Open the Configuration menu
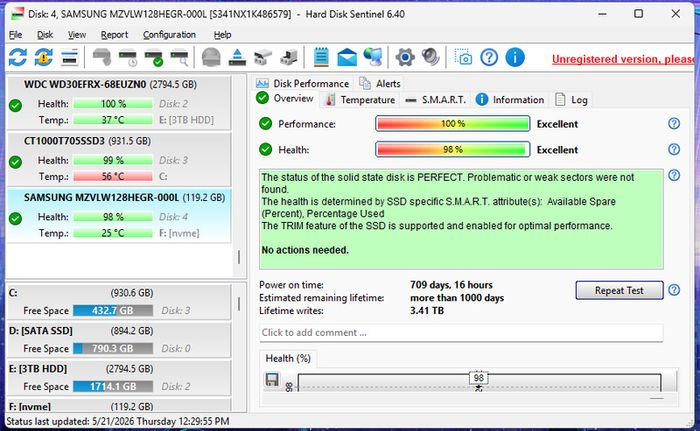 point(169,34)
